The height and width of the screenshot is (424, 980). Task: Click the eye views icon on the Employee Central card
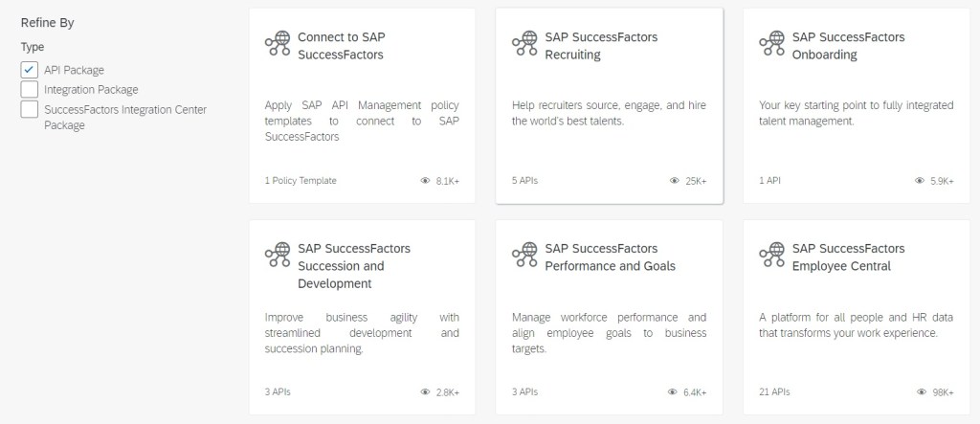pyautogui.click(x=920, y=392)
